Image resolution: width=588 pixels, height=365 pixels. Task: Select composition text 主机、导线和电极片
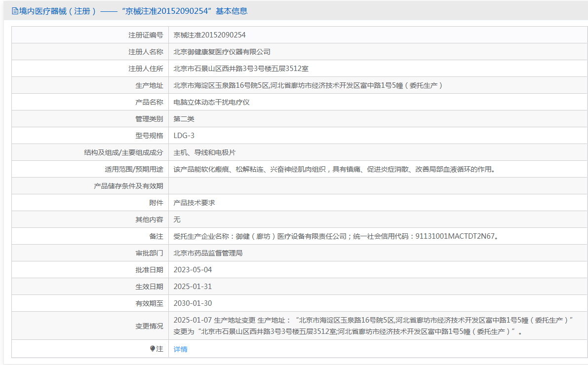coord(205,152)
